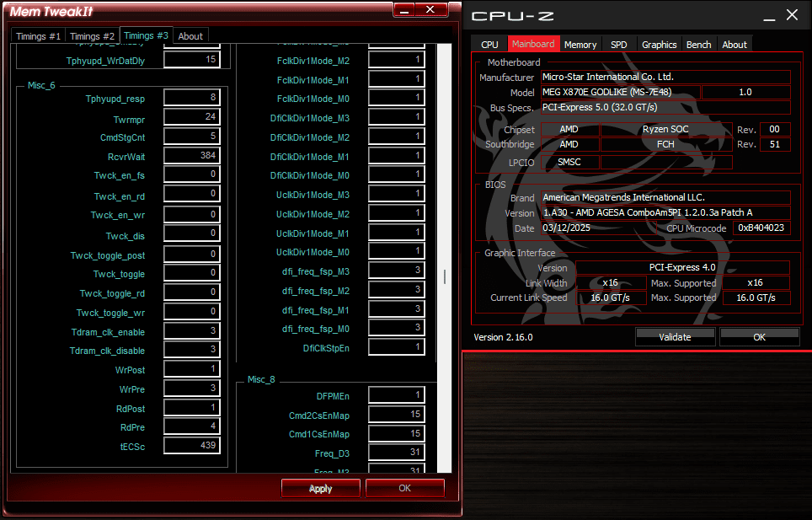
Task: Select the CmdStgCnt input field
Action: (191, 137)
